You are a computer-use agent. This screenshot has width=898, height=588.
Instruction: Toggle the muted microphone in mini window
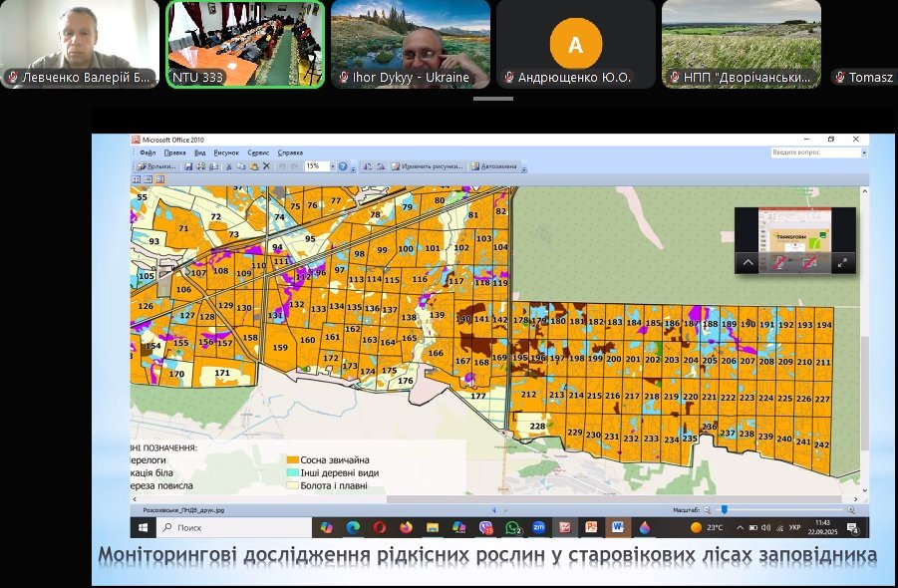[x=779, y=263]
